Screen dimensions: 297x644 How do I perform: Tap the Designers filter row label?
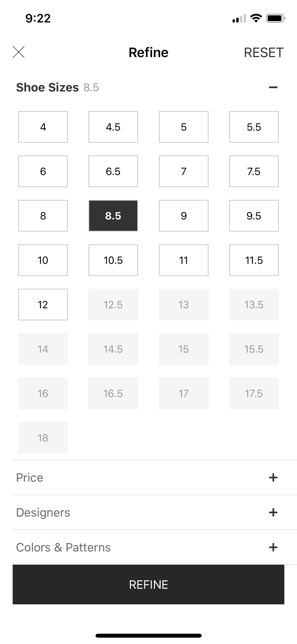pos(43,512)
